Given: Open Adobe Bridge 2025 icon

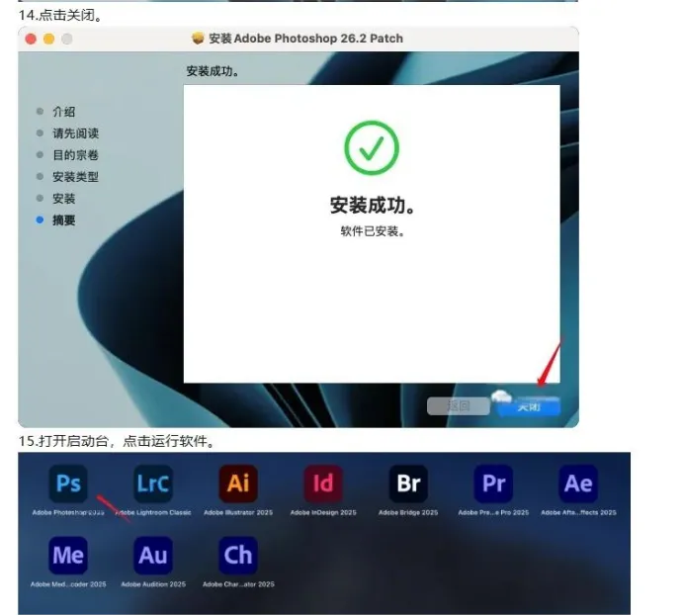Looking at the screenshot, I should click(x=408, y=484).
